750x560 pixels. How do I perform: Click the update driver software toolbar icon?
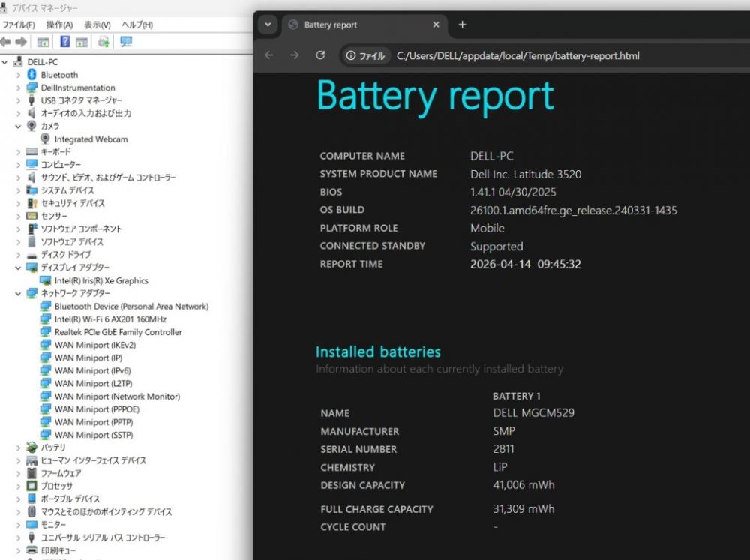[x=103, y=42]
